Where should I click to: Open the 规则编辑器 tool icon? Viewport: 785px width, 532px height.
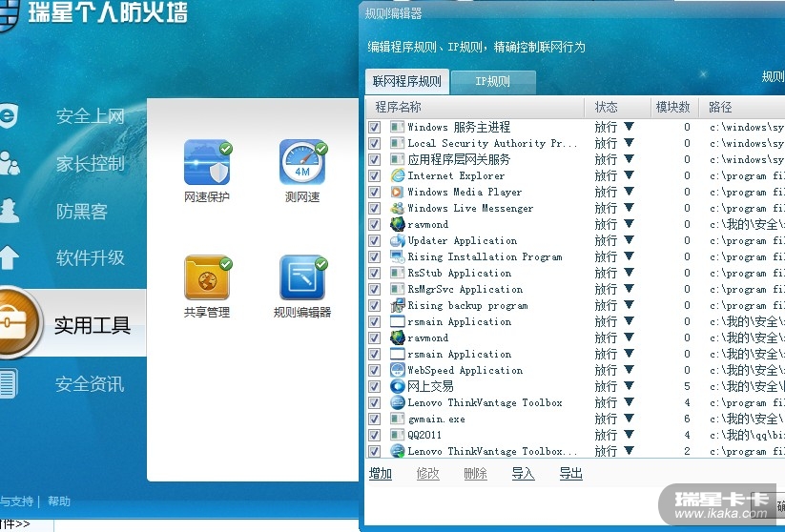302,277
